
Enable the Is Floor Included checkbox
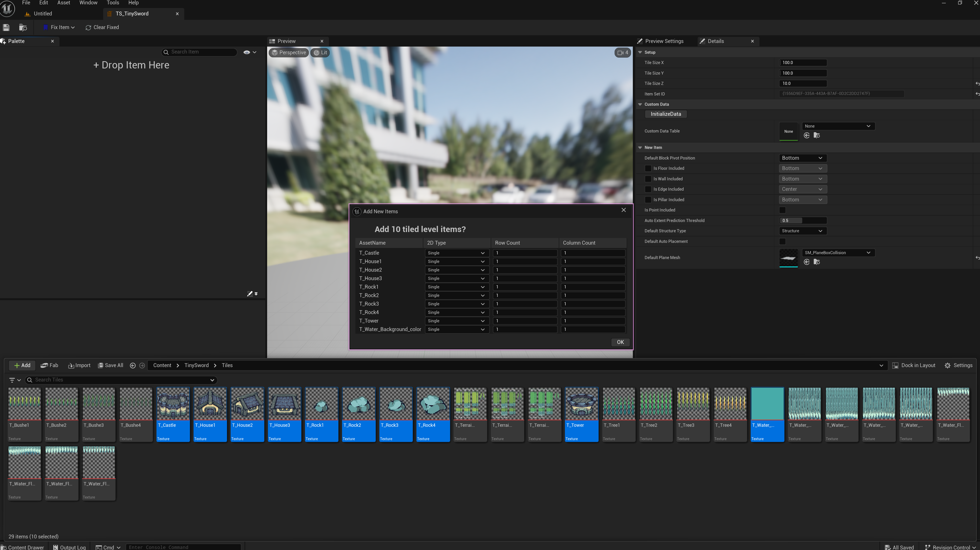pyautogui.click(x=648, y=168)
